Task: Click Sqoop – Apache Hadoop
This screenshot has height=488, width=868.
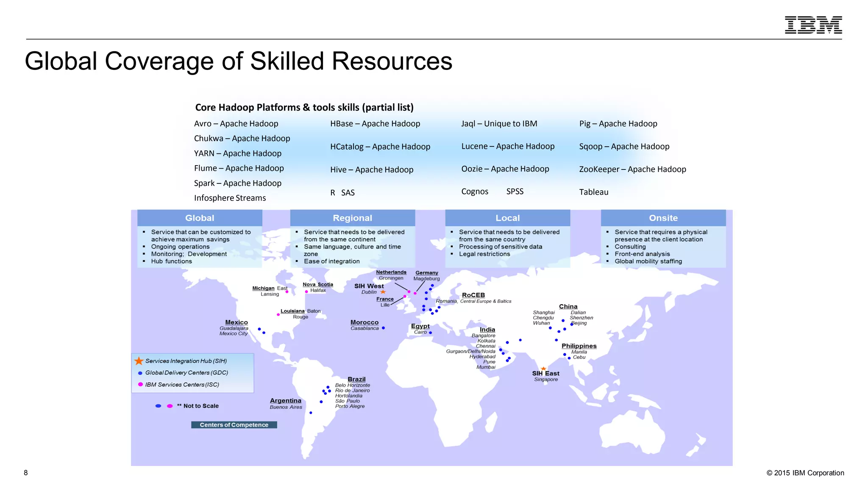Action: click(624, 147)
